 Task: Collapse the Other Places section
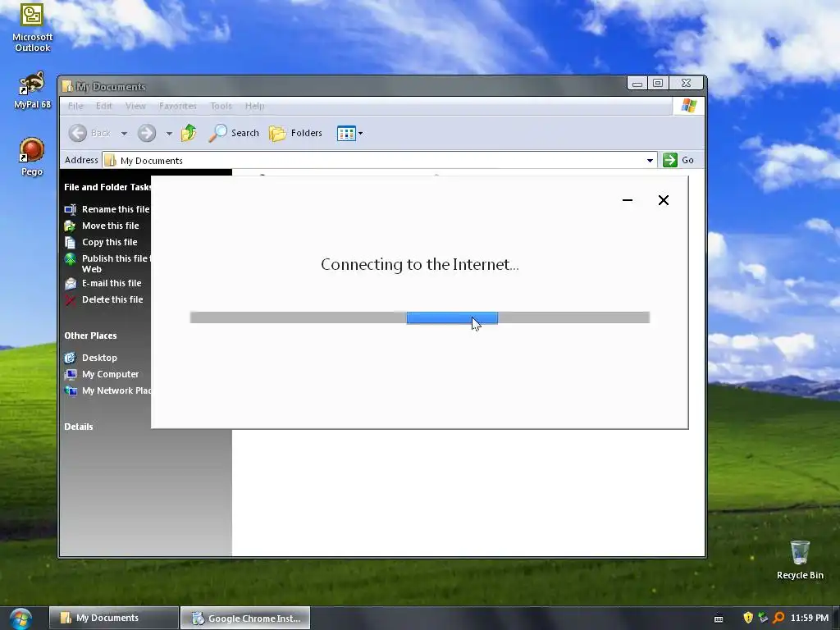click(x=90, y=336)
